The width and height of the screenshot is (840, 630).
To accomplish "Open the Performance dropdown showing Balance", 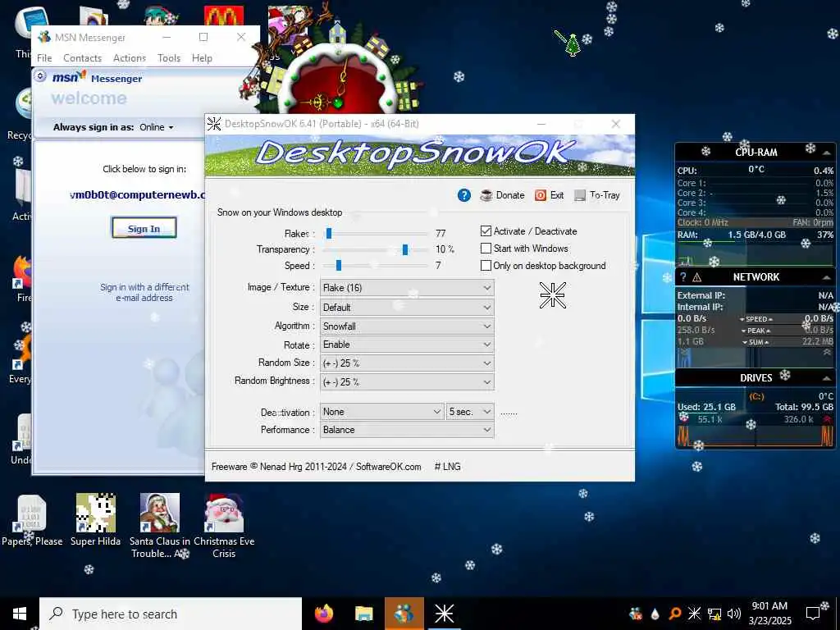I will pyautogui.click(x=407, y=430).
